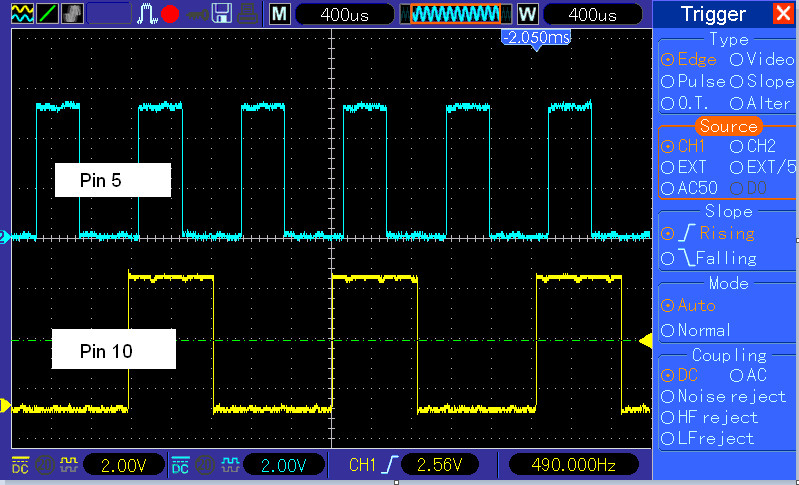Click the CH2 cyan ground level marker
This screenshot has width=799, height=485.
(x=5, y=237)
